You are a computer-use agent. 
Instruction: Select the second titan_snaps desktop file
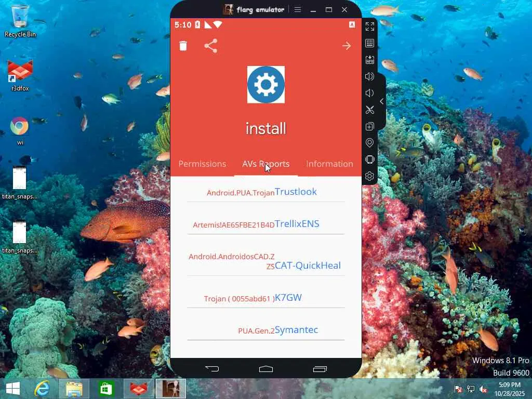[19, 237]
